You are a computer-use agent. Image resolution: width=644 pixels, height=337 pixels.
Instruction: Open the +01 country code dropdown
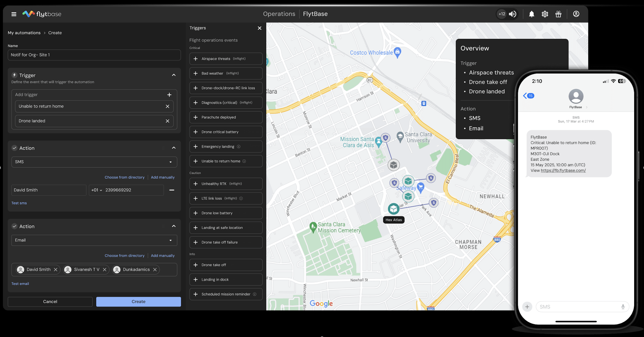(96, 190)
